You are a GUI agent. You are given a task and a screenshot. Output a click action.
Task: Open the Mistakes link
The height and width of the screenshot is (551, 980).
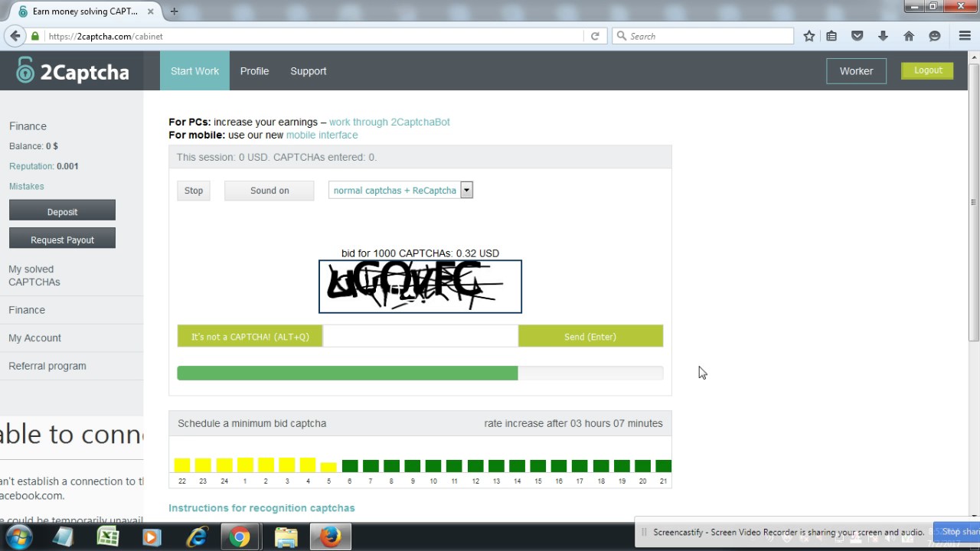click(27, 186)
